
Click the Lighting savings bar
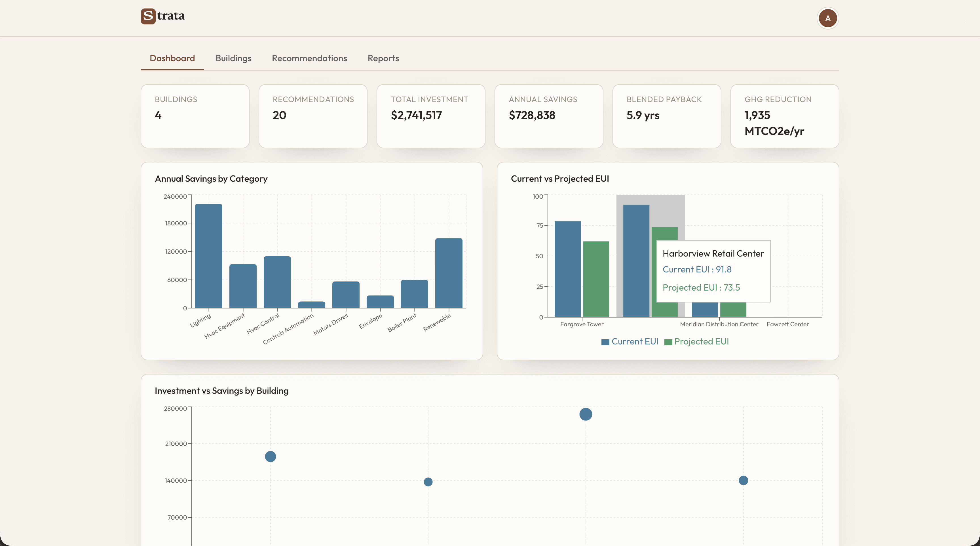(208, 256)
